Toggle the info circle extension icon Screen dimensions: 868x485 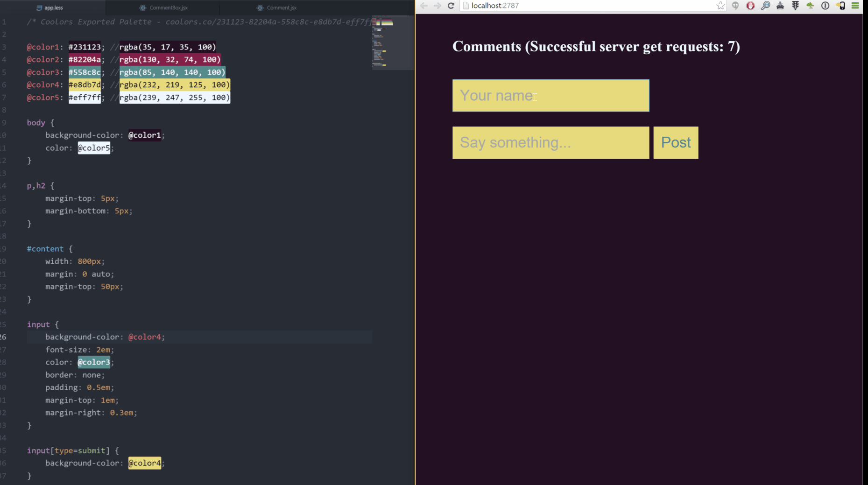point(825,6)
